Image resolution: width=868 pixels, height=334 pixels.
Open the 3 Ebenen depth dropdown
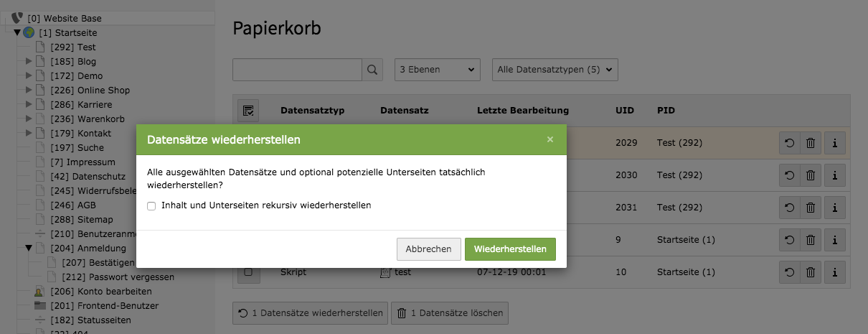437,70
